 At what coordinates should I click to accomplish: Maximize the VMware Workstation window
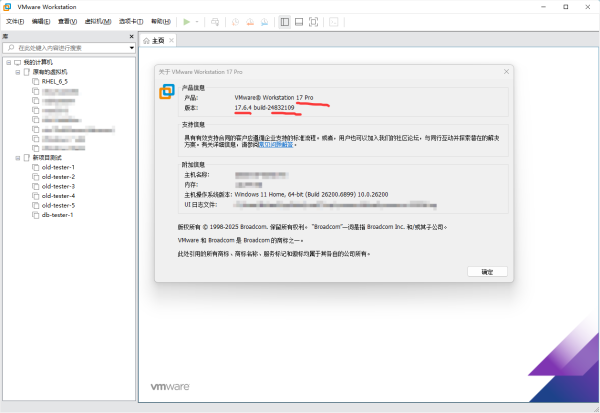(x=566, y=7)
